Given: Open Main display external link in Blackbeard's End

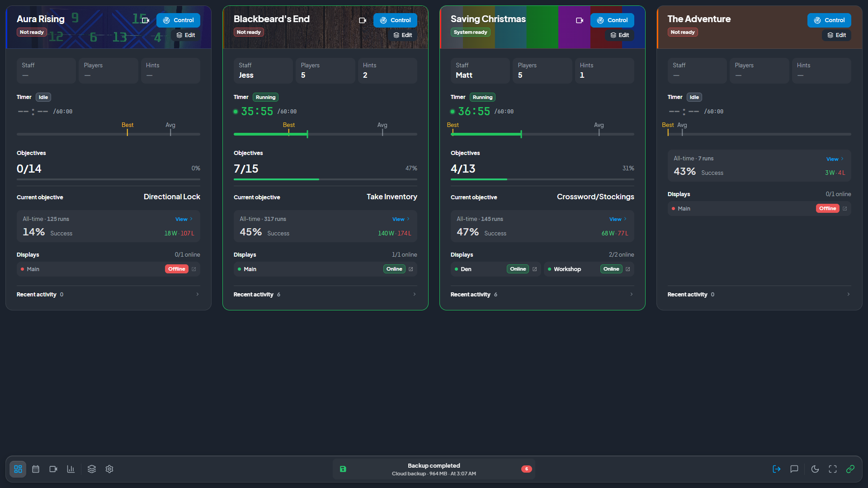Looking at the screenshot, I should [x=411, y=269].
